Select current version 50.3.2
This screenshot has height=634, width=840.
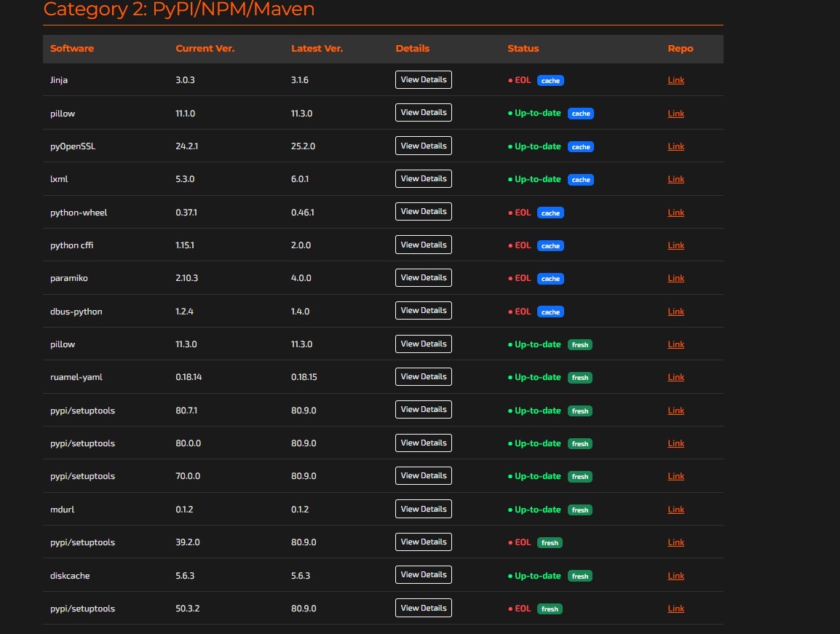(188, 609)
